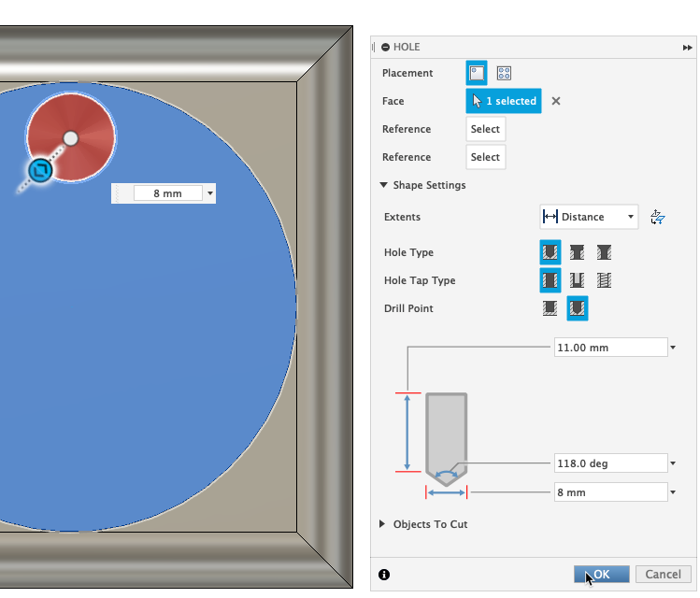The height and width of the screenshot is (598, 700).
Task: Open the dropdown arrow beside 118.0 deg
Action: pyautogui.click(x=673, y=463)
